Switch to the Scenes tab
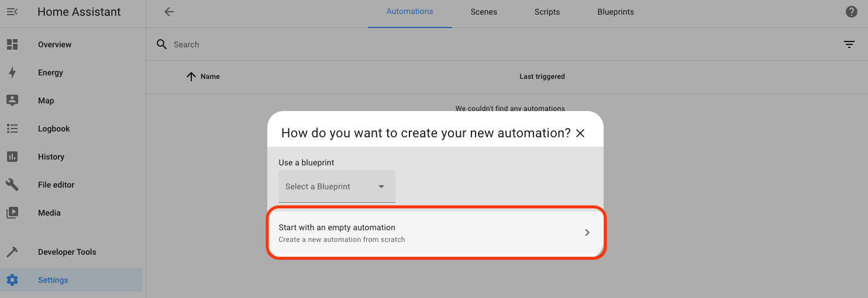The height and width of the screenshot is (298, 868). click(484, 12)
